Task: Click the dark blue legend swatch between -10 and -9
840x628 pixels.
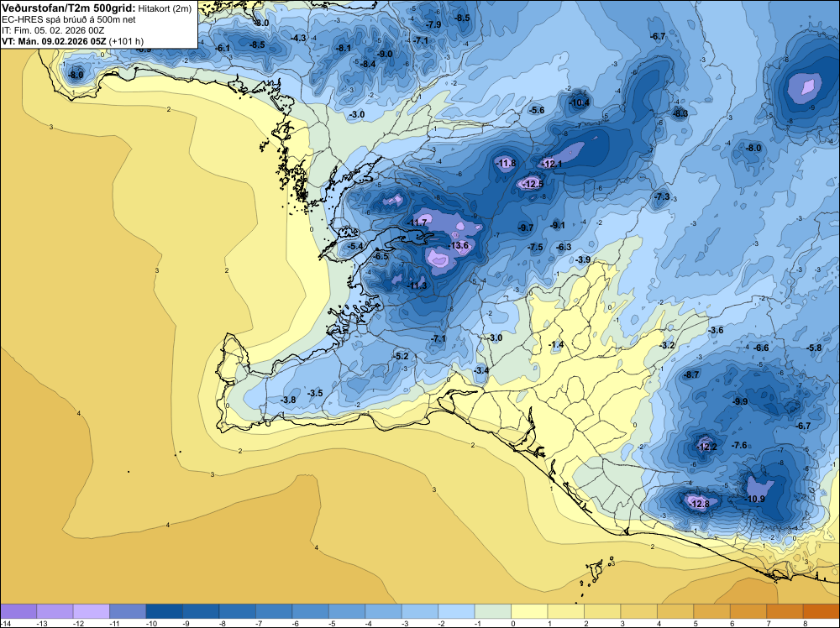Action: click(164, 611)
